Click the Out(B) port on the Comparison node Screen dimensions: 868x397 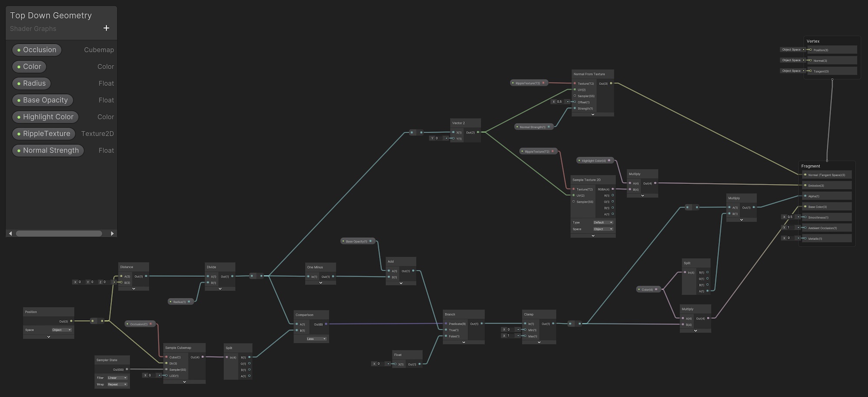tap(326, 324)
